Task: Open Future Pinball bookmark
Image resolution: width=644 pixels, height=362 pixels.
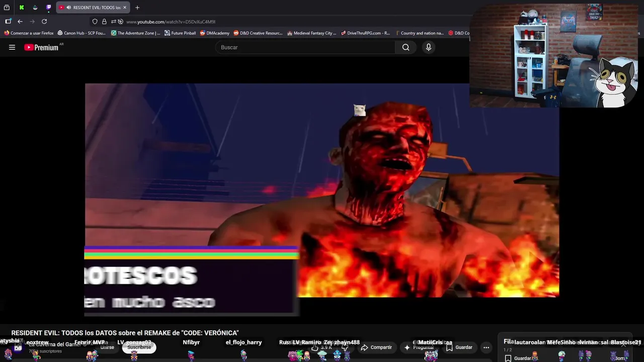Action: coord(180,33)
